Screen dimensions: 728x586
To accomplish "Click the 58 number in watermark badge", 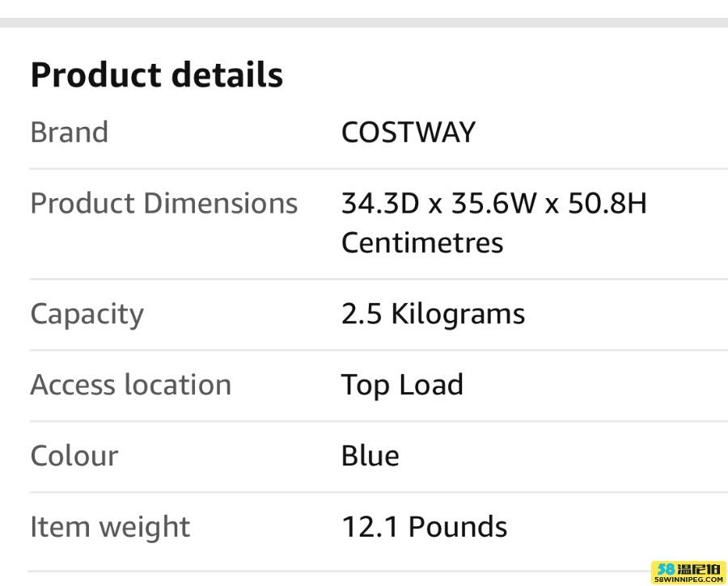I will pos(667,569).
